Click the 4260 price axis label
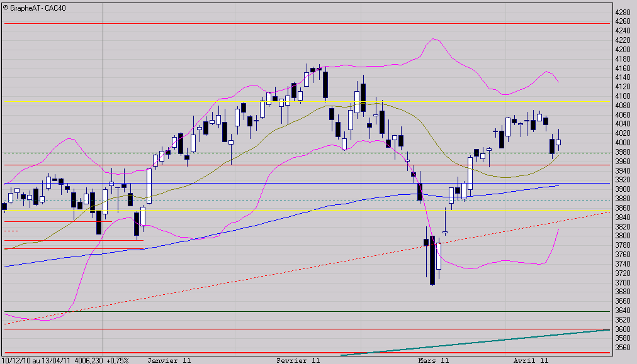637x364 pixels. coord(623,21)
